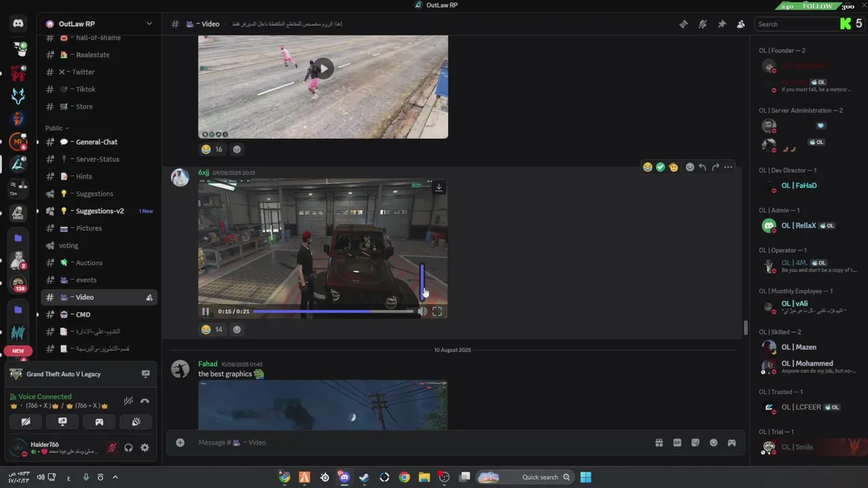
Task: Toggle noise suppression in voice panel
Action: (x=128, y=401)
